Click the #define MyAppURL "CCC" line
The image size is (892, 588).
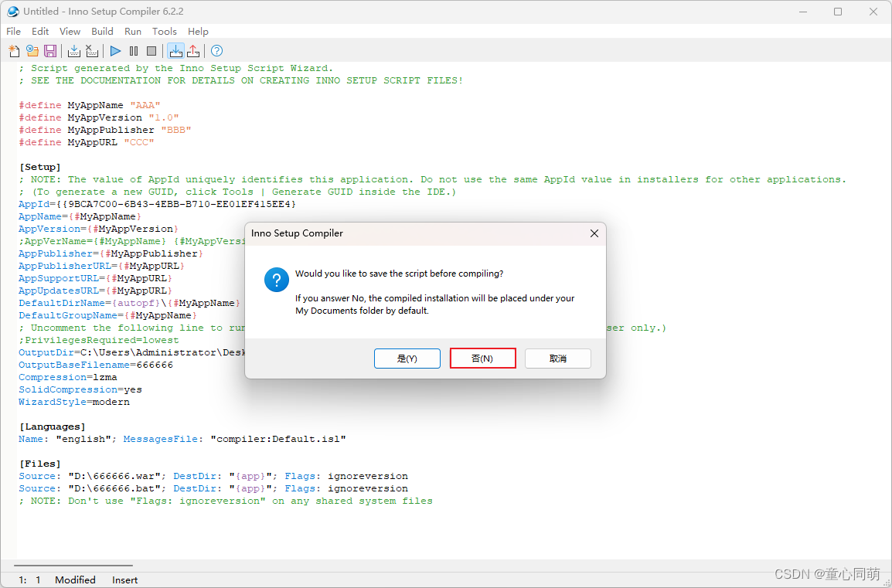pyautogui.click(x=87, y=142)
